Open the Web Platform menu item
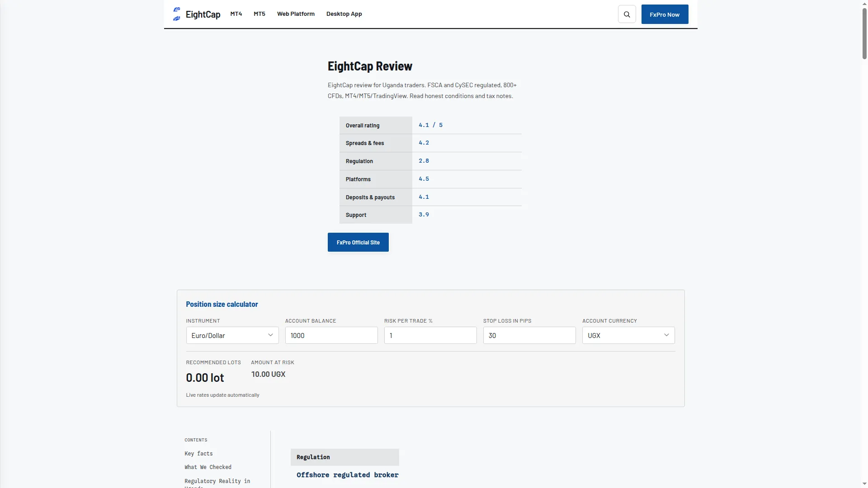Image resolution: width=868 pixels, height=488 pixels. [x=296, y=14]
